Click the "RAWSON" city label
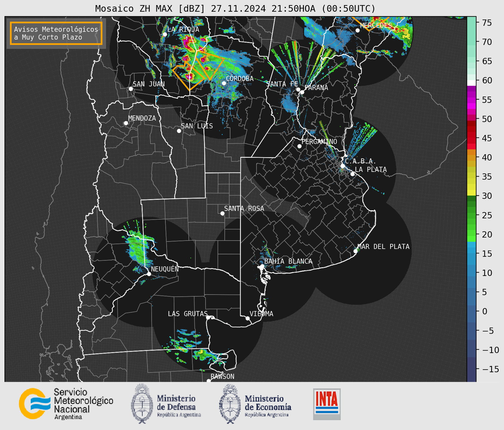The width and height of the screenshot is (504, 430). coord(223,376)
